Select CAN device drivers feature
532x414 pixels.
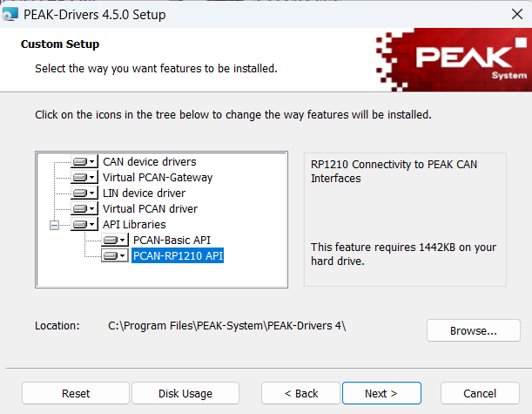coord(149,161)
